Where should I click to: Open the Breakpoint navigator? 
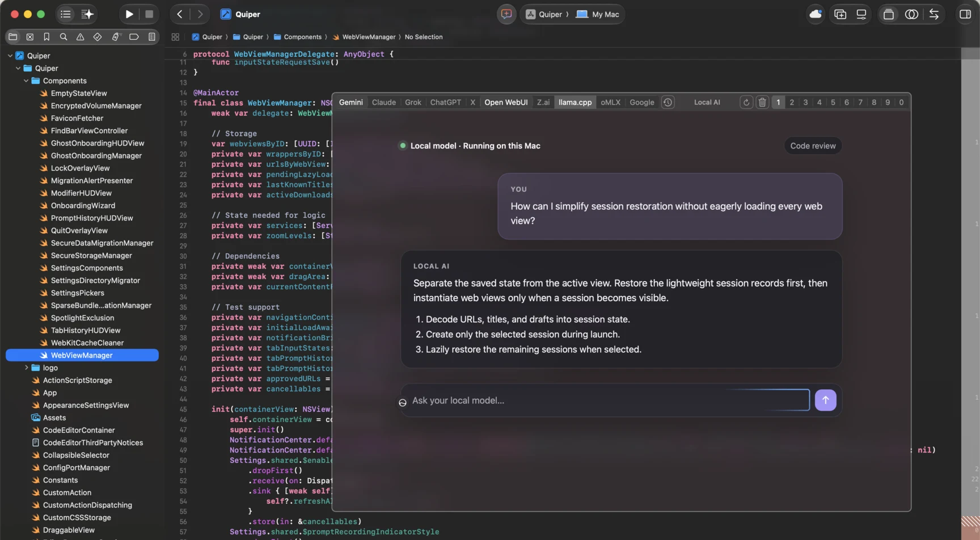coord(134,37)
